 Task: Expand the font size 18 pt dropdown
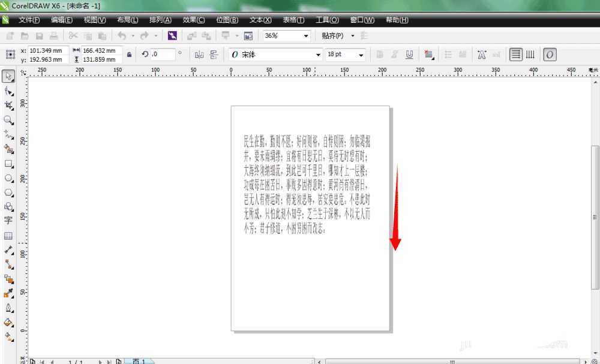[x=361, y=55]
